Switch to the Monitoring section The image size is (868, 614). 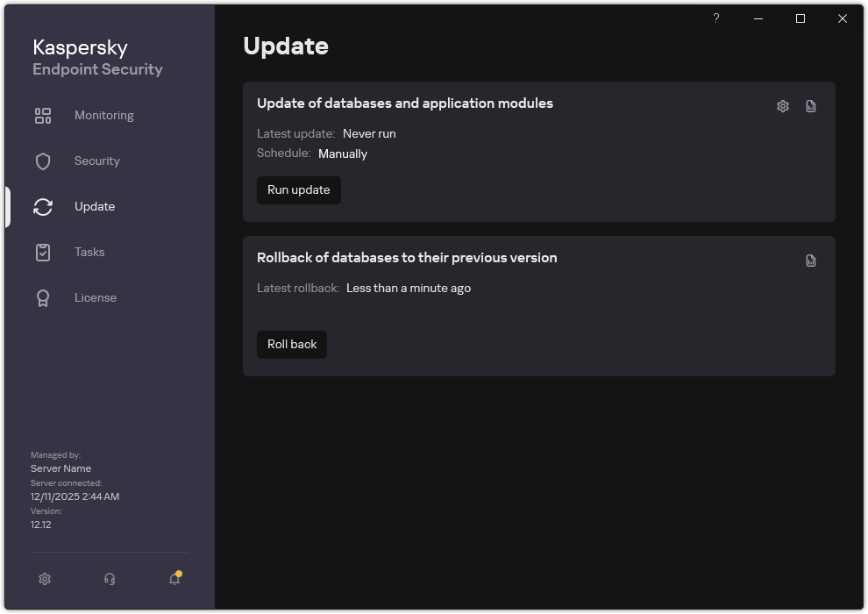point(103,115)
